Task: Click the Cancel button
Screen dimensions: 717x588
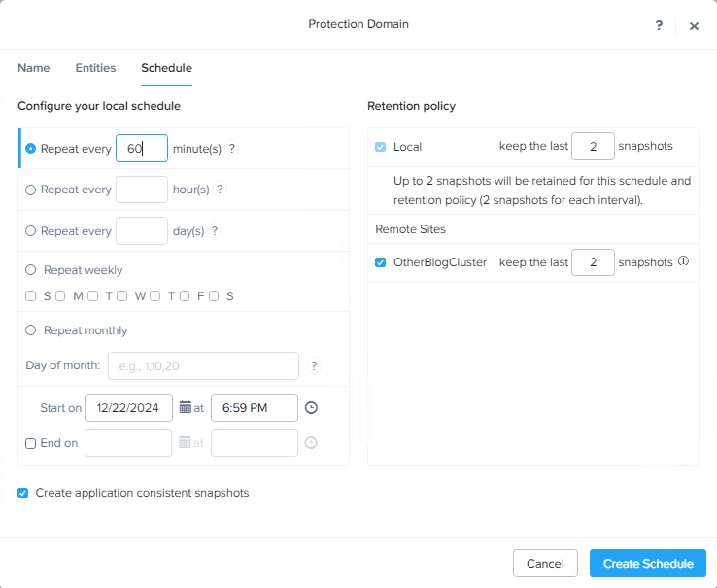Action: point(545,564)
